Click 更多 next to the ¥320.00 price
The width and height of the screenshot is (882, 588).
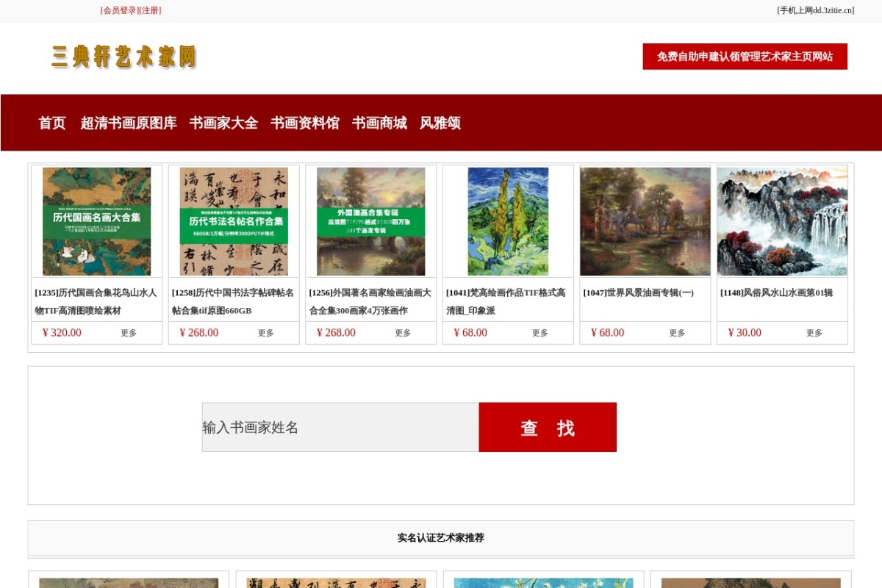(129, 333)
